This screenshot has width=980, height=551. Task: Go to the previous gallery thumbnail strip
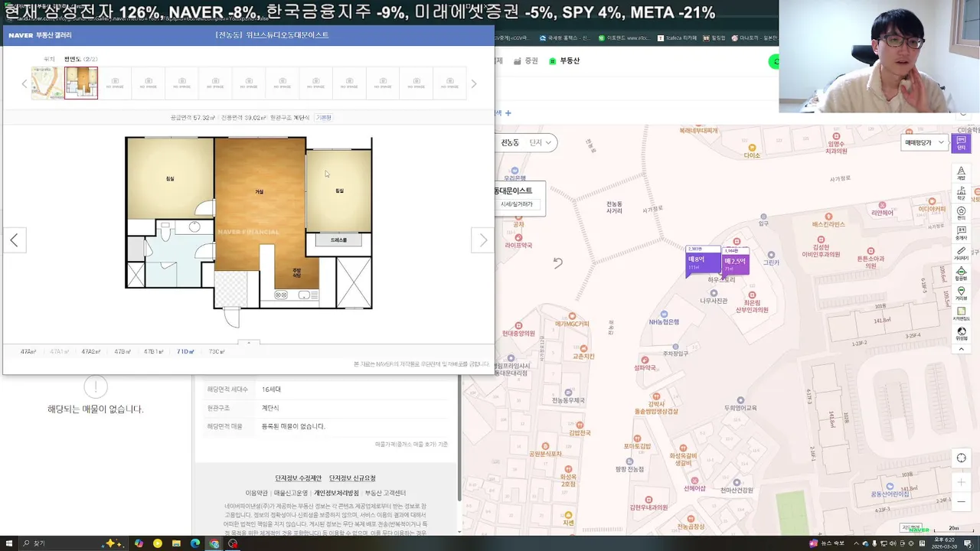[24, 83]
